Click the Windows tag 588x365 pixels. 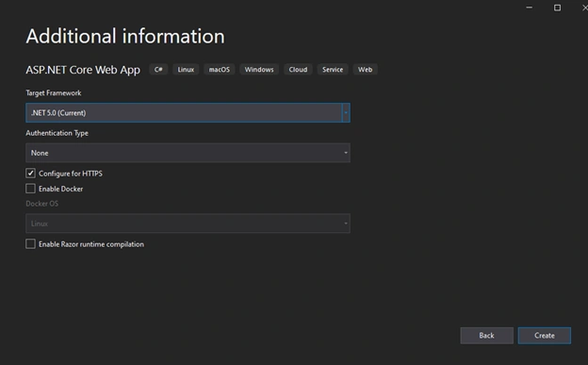259,70
